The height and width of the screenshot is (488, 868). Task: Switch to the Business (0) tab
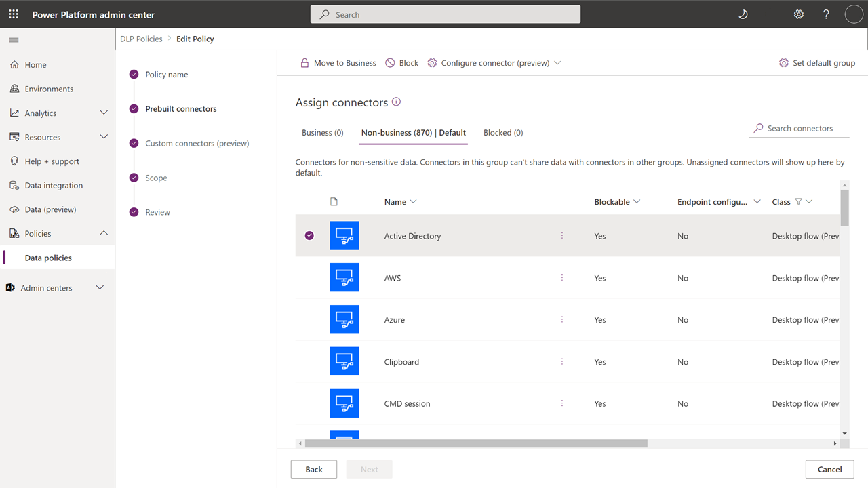tap(322, 132)
